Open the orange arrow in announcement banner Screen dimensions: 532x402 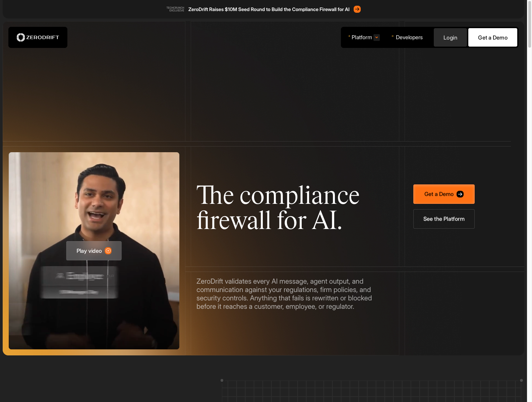click(357, 9)
